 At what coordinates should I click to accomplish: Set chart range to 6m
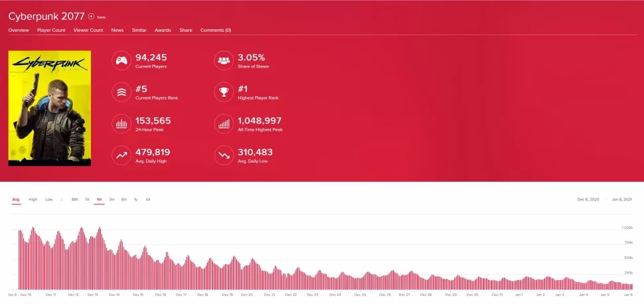(124, 200)
